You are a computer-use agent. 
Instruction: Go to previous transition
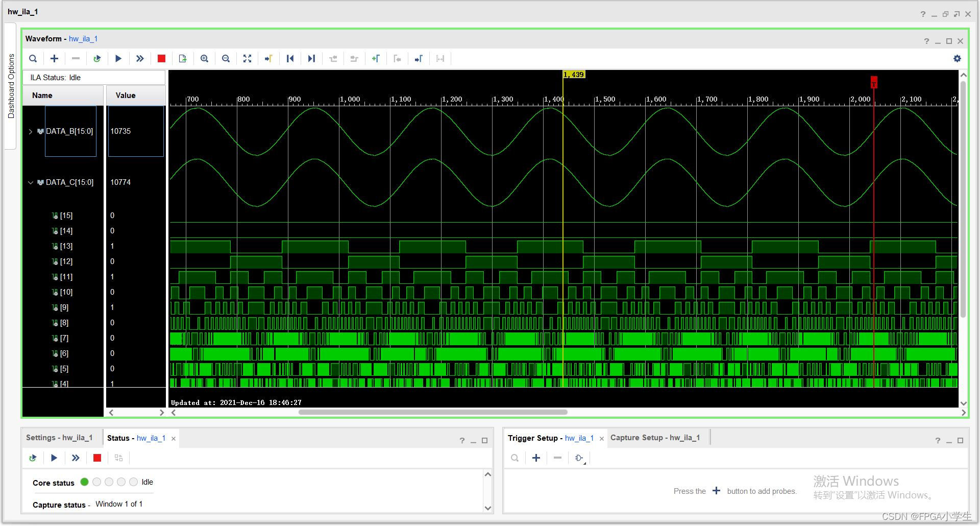click(333, 59)
